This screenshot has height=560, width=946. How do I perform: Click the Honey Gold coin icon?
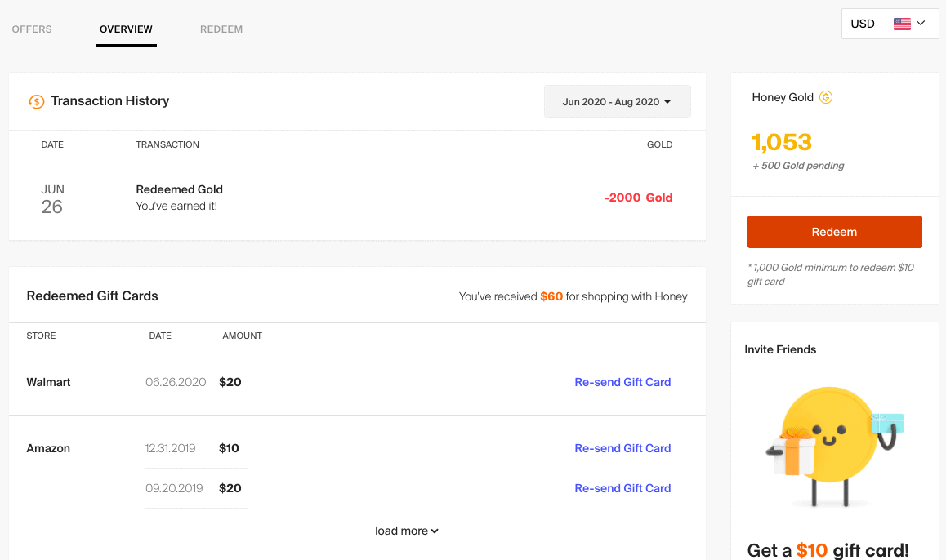click(x=826, y=97)
